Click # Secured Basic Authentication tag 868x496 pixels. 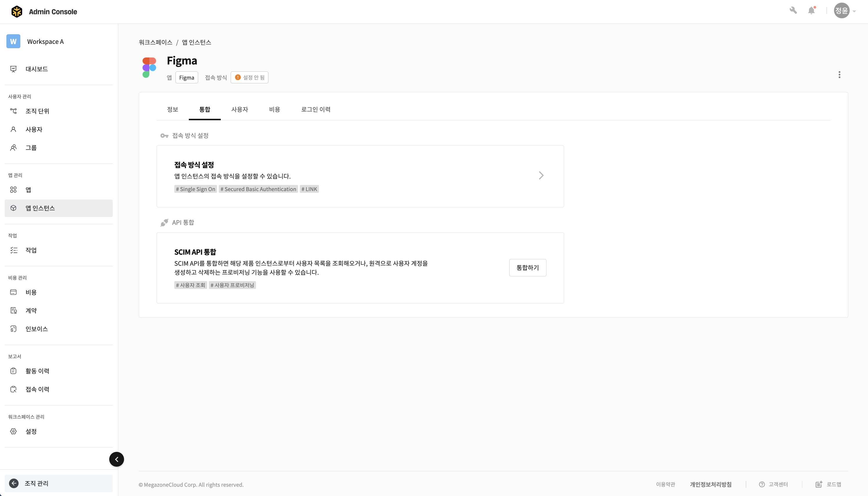[258, 189]
